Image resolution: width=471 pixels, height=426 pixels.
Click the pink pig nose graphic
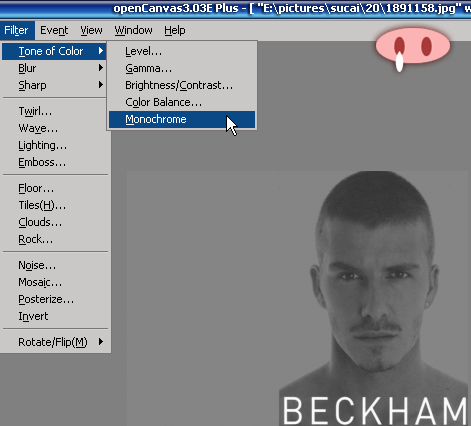click(413, 46)
